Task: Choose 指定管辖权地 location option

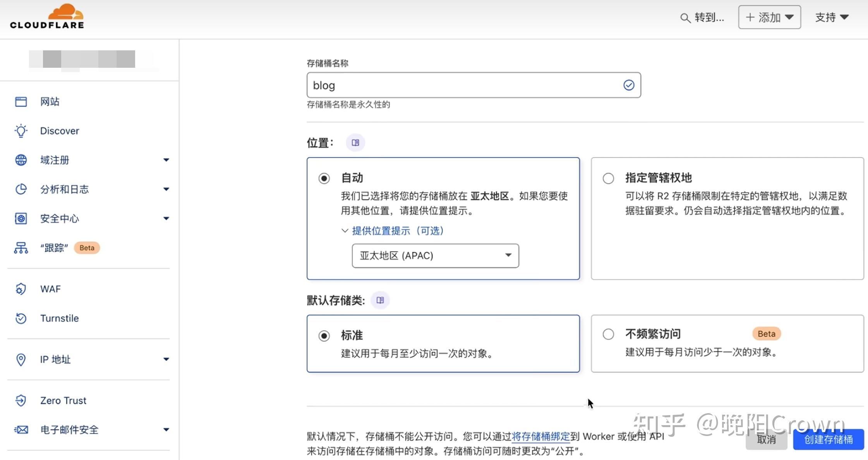Action: pos(607,179)
